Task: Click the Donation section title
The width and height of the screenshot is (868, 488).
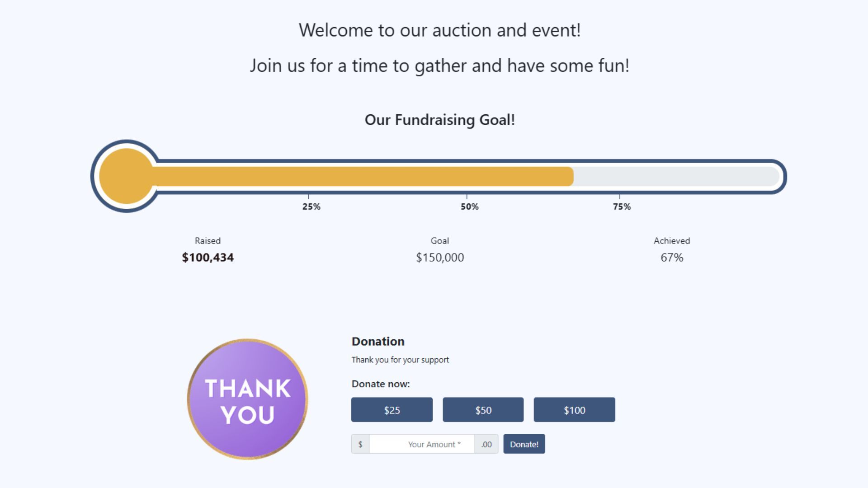Action: [x=377, y=341]
